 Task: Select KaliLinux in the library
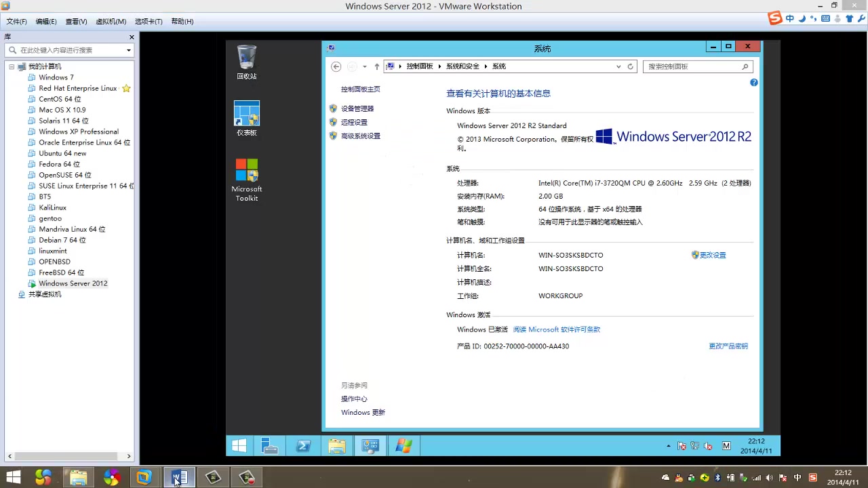(x=52, y=207)
